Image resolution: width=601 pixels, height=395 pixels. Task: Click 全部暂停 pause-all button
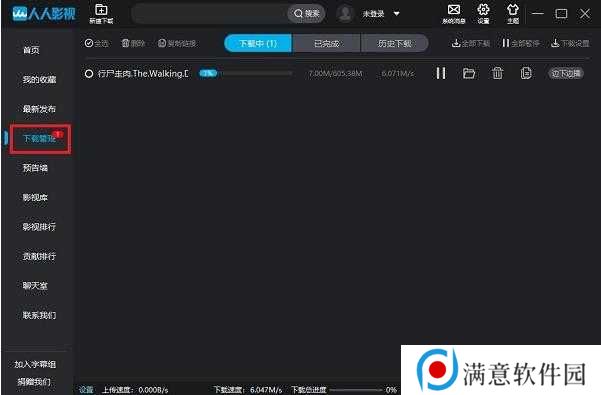(x=521, y=43)
